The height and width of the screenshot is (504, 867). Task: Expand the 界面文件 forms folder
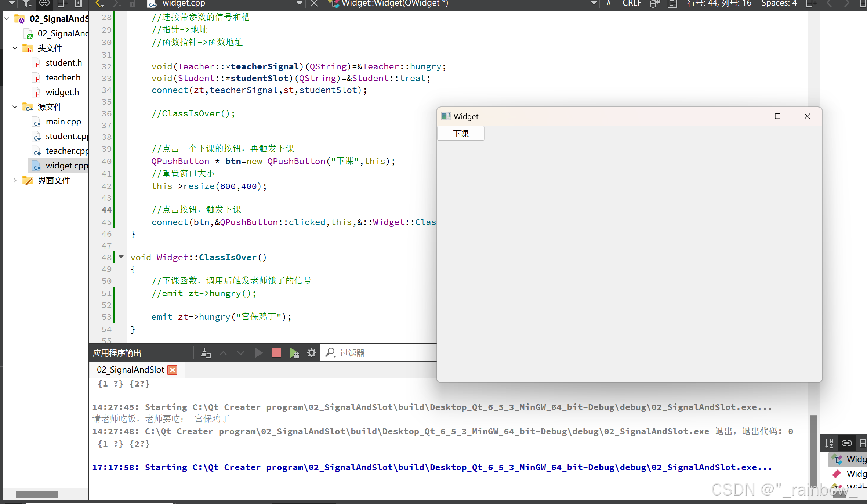tap(15, 180)
